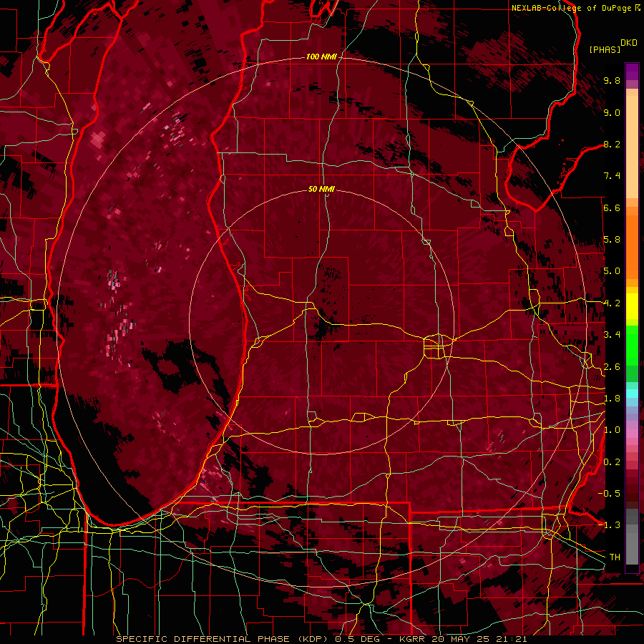Click the 1.0 value on the legend
This screenshot has width=644, height=644.
click(612, 431)
